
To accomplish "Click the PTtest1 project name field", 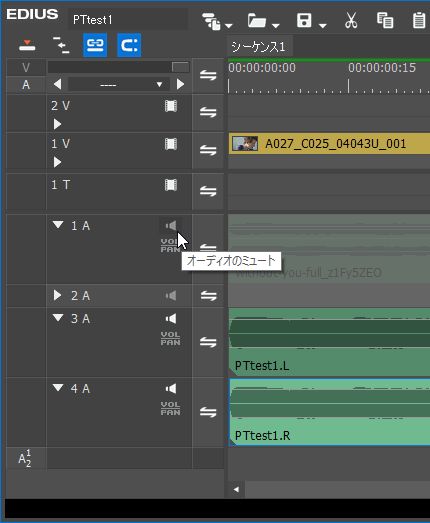I will coord(128,20).
